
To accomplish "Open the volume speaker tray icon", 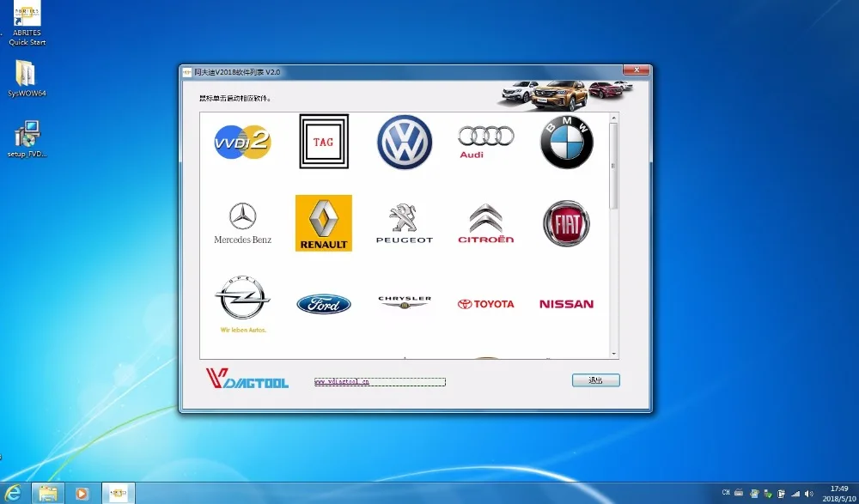I will tap(808, 494).
